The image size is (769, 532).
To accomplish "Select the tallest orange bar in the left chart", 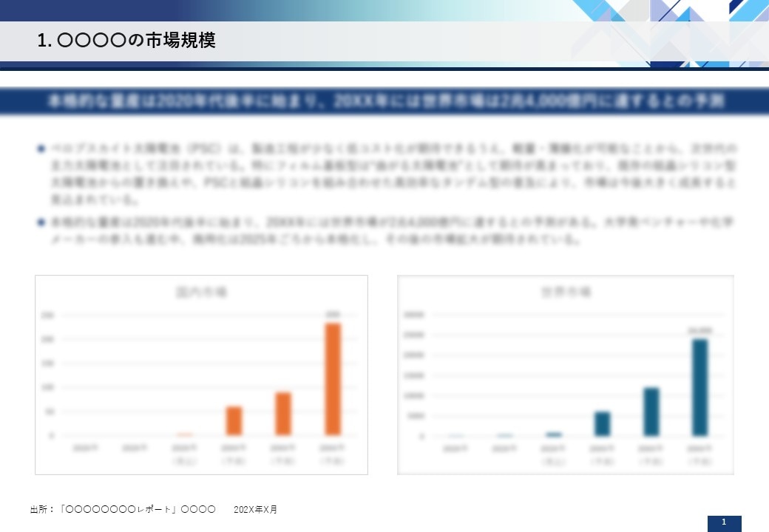I will coord(333,378).
